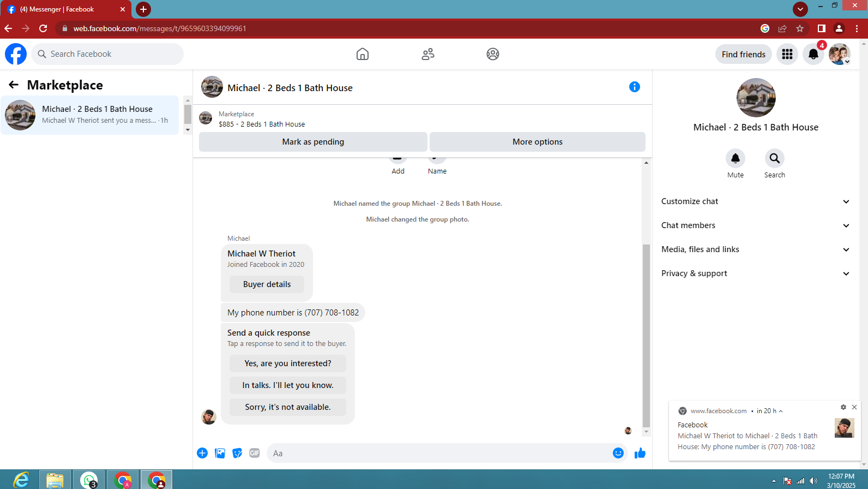
Task: Go back in browser history
Action: click(8, 28)
